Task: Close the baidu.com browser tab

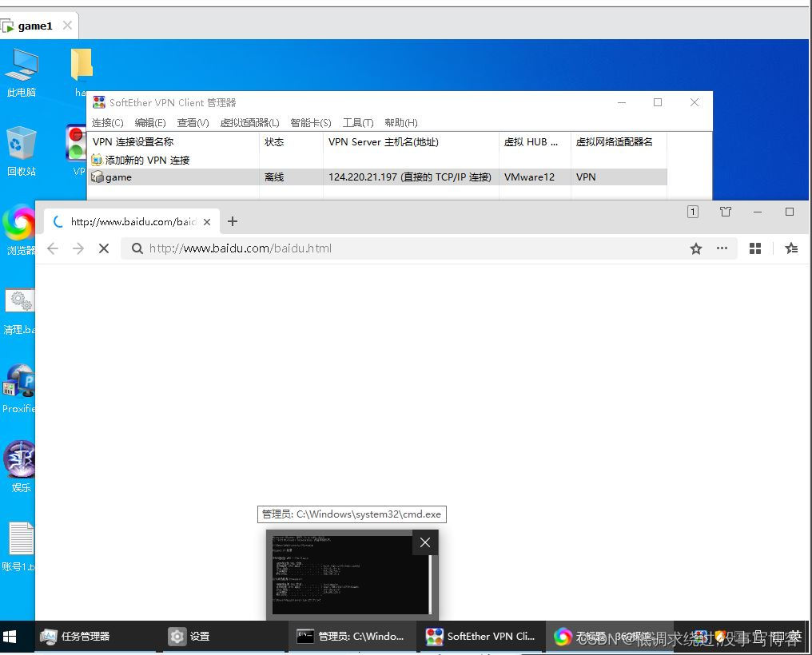Action: [x=207, y=222]
